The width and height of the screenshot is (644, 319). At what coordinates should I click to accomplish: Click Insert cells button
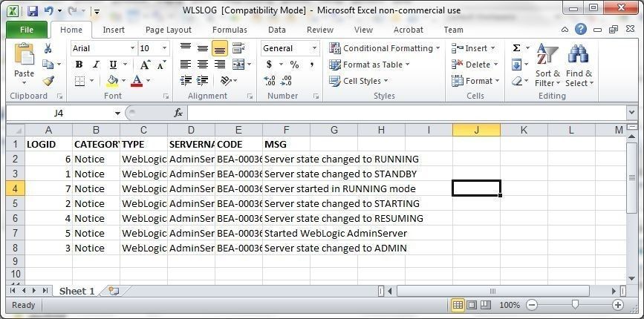[x=473, y=48]
